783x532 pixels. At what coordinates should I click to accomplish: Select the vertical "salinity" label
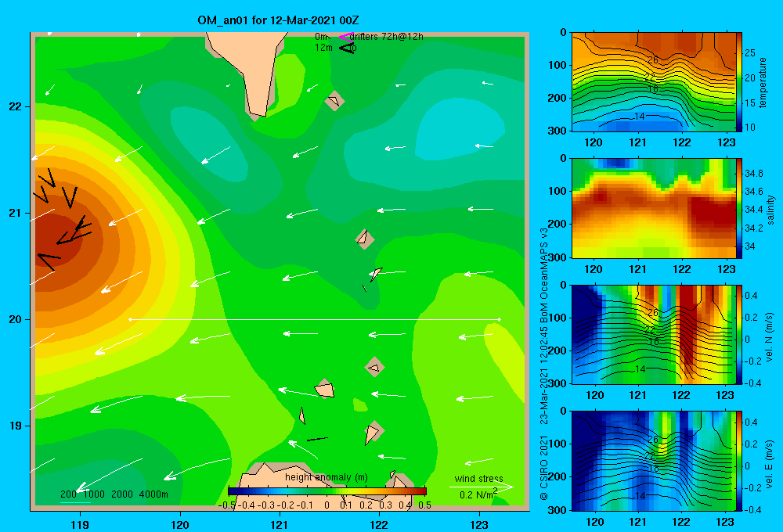click(x=770, y=210)
